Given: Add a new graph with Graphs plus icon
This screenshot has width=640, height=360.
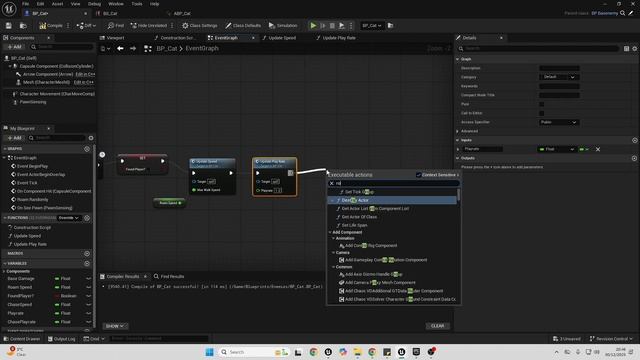Looking at the screenshot, I should [x=87, y=149].
